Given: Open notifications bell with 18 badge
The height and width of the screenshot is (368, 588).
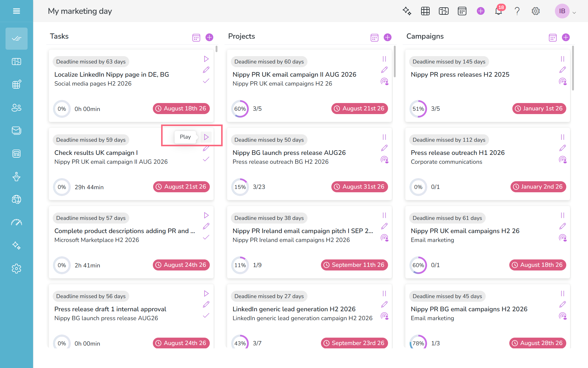Looking at the screenshot, I should [499, 11].
